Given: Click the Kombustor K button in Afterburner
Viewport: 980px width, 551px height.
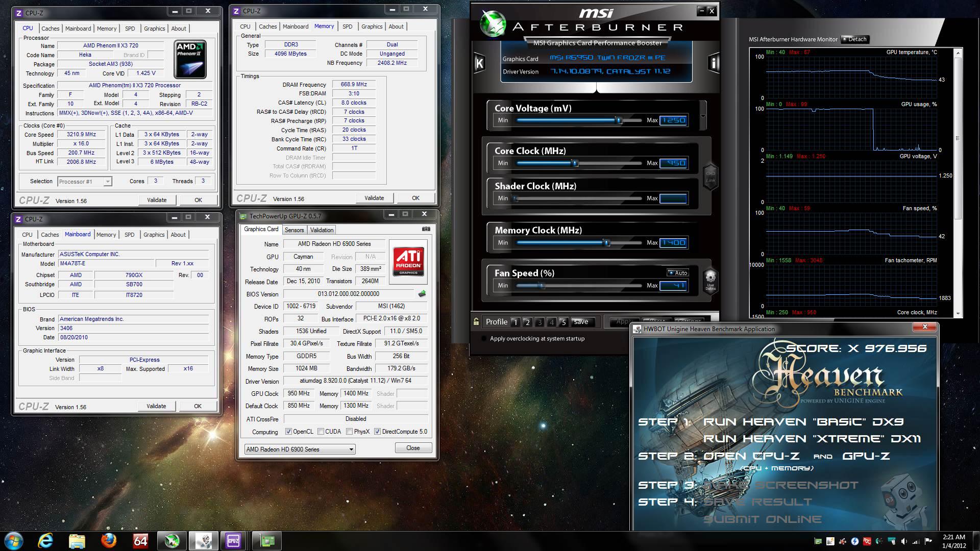Looking at the screenshot, I should point(479,63).
